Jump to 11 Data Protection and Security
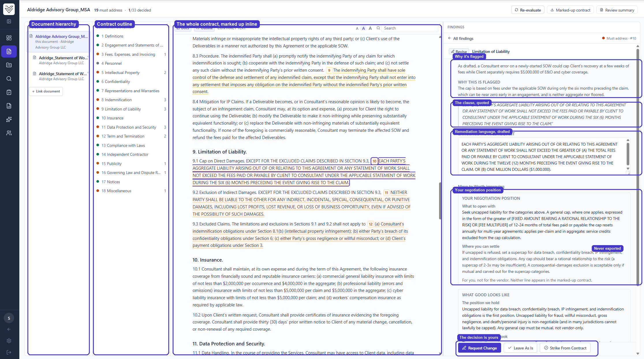 click(131, 127)
